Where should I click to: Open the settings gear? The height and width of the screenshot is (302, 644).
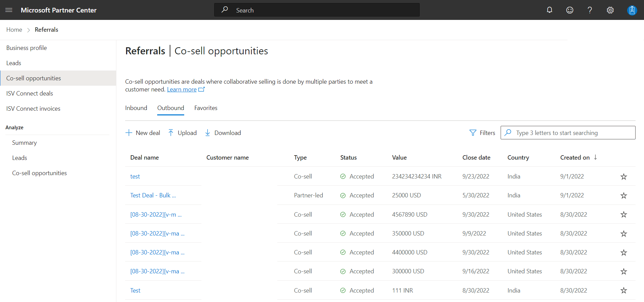click(x=610, y=10)
